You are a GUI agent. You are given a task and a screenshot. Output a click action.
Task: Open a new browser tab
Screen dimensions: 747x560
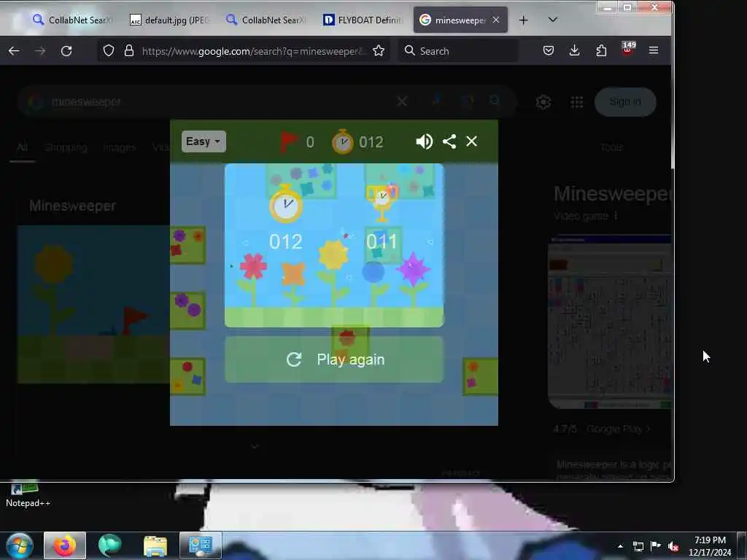pos(524,20)
